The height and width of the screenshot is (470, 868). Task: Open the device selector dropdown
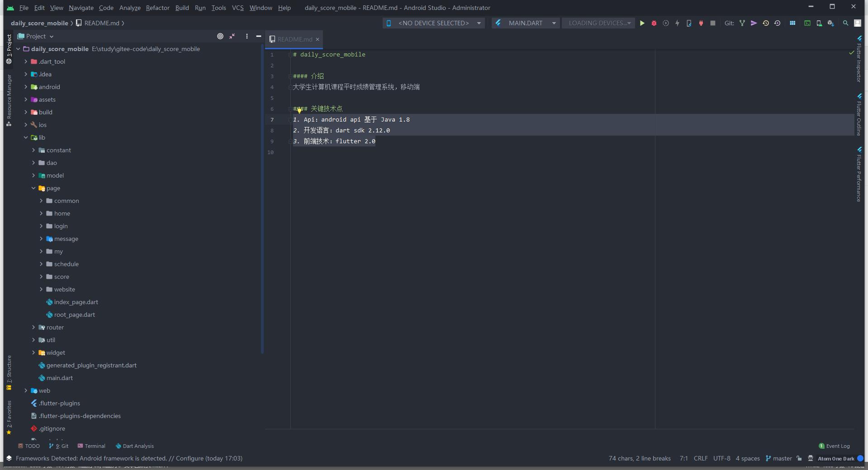433,23
